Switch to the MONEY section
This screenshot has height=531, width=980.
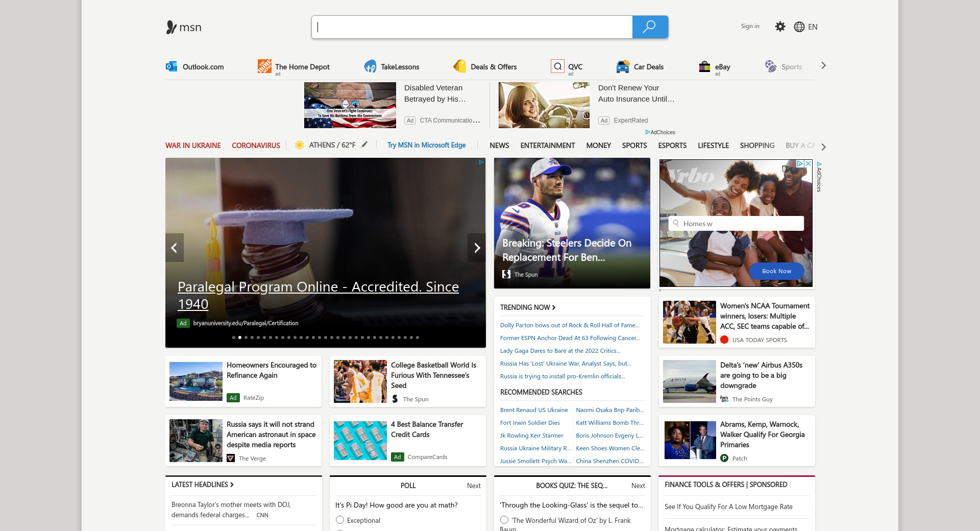click(x=598, y=146)
